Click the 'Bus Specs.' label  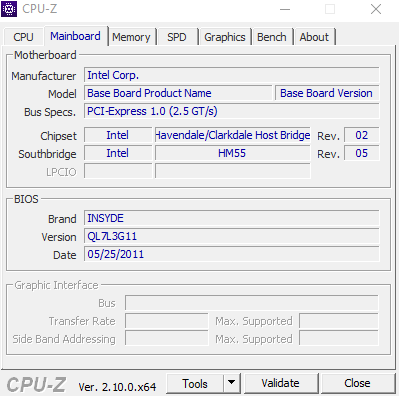click(x=50, y=112)
